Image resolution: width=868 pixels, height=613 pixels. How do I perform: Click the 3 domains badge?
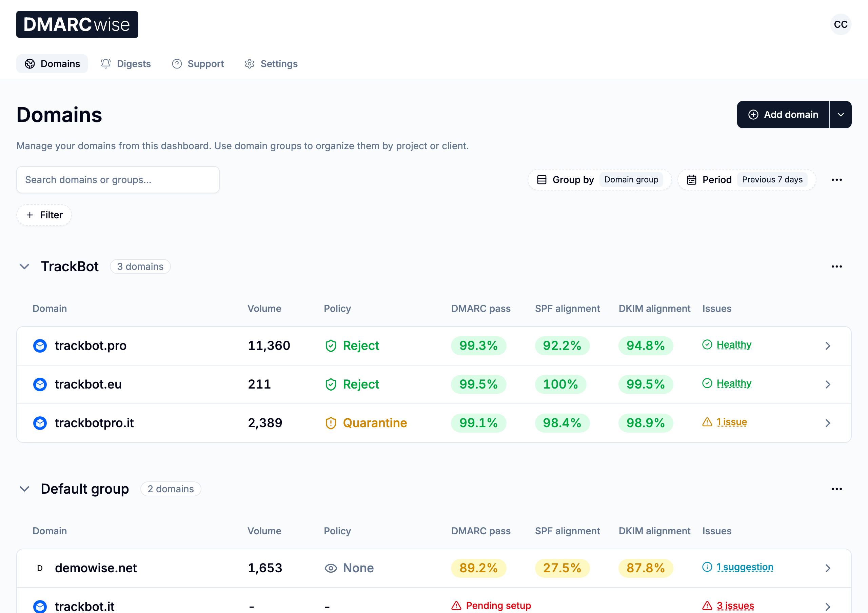(140, 266)
